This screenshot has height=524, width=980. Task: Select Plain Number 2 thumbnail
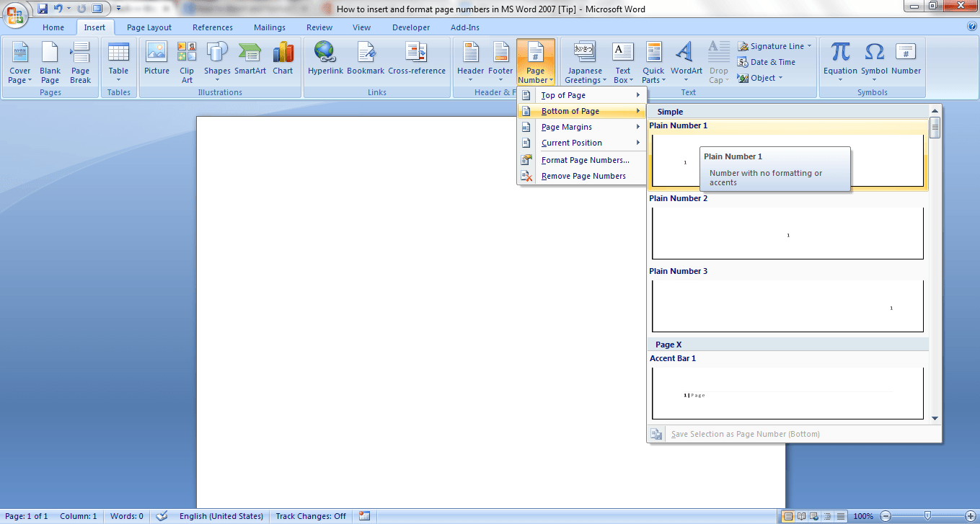787,234
